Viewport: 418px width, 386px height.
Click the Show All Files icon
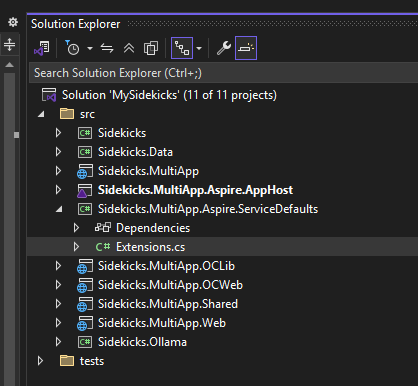(151, 49)
